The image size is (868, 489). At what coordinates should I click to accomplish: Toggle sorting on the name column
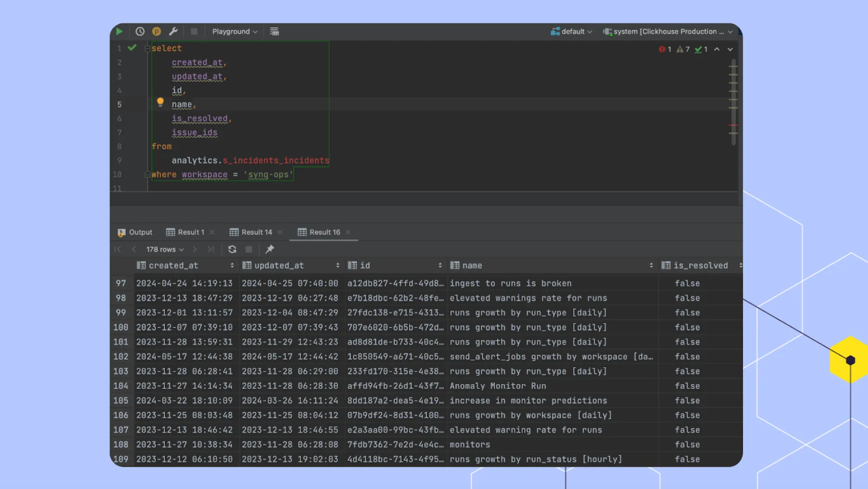[x=651, y=265]
